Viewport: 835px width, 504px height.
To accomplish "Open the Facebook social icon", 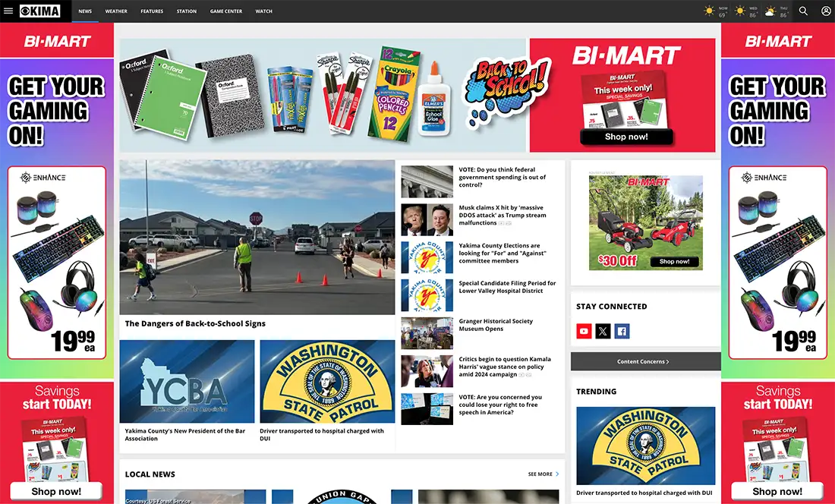I will pyautogui.click(x=622, y=331).
